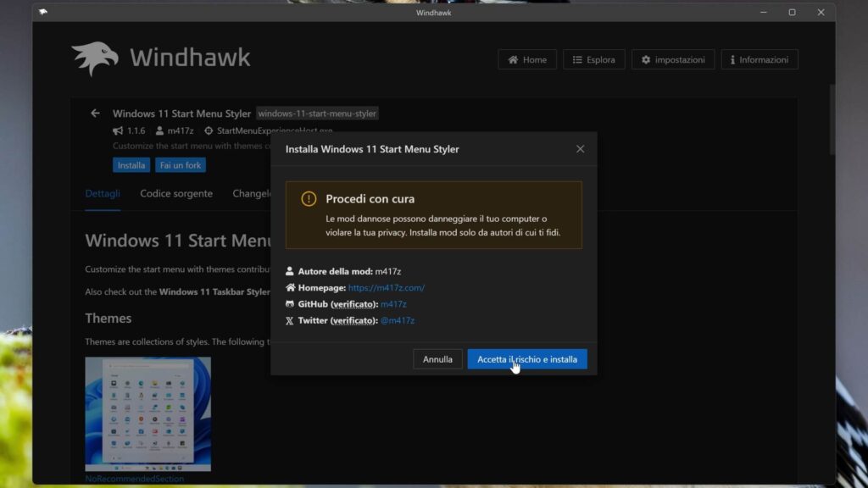The width and height of the screenshot is (868, 488).
Task: Click the homepage house icon in dialog
Action: tap(290, 288)
